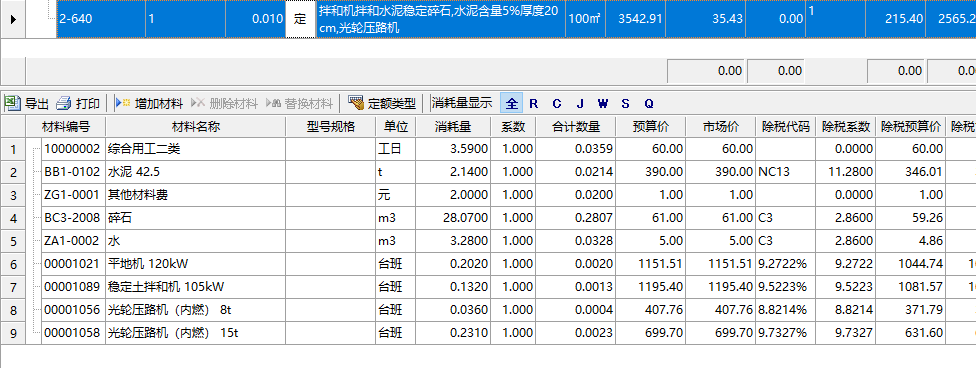976x368 pixels.
Task: Select row header number 1
Action: click(13, 149)
